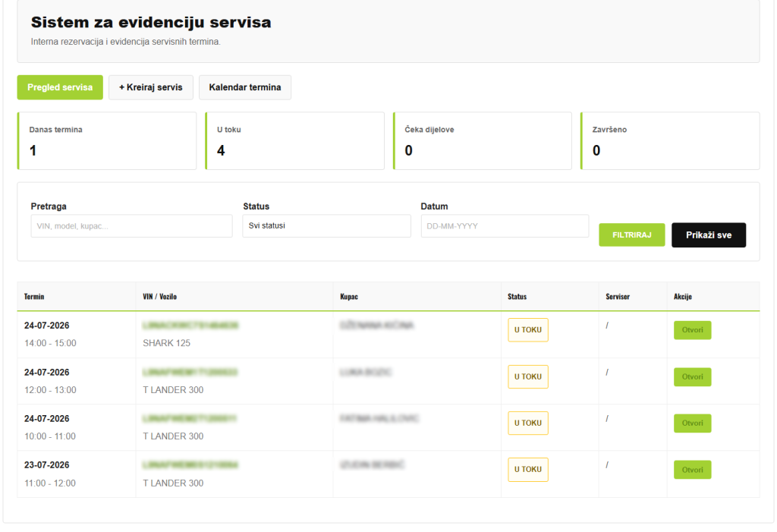Open the 23-07-2026 service entry via Otvori
The image size is (777, 532).
(x=692, y=470)
